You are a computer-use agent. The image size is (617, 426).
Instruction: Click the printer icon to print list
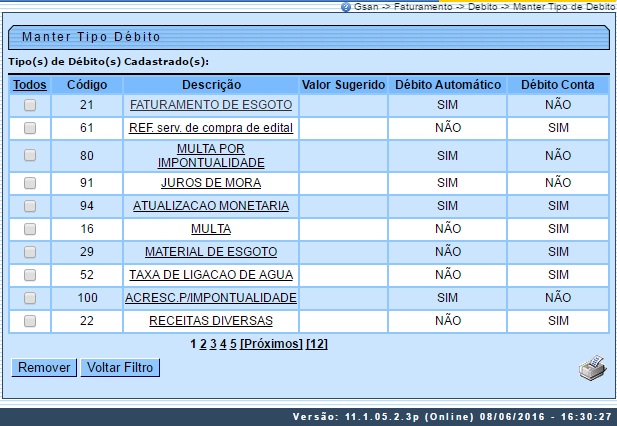pos(593,368)
